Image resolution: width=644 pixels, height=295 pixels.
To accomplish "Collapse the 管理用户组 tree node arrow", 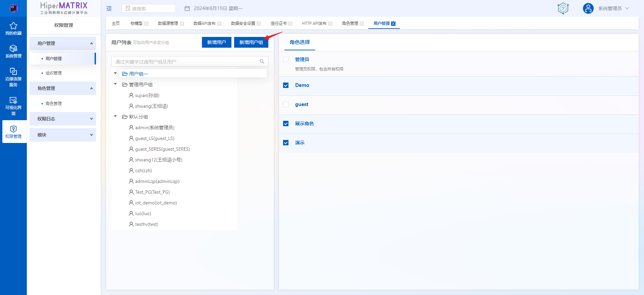I will click(115, 84).
